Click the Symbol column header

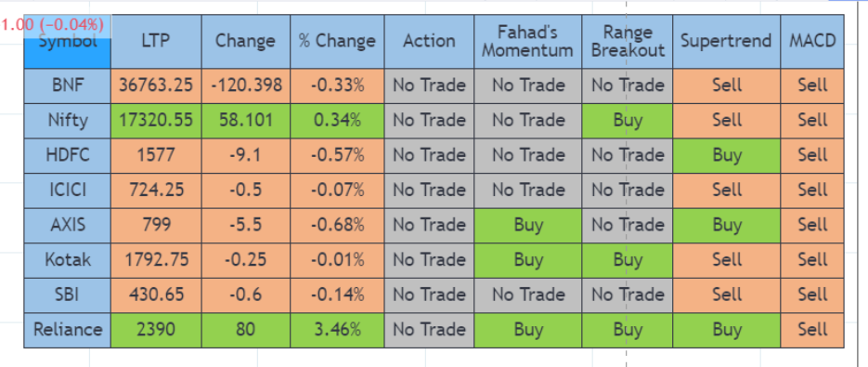click(x=68, y=42)
